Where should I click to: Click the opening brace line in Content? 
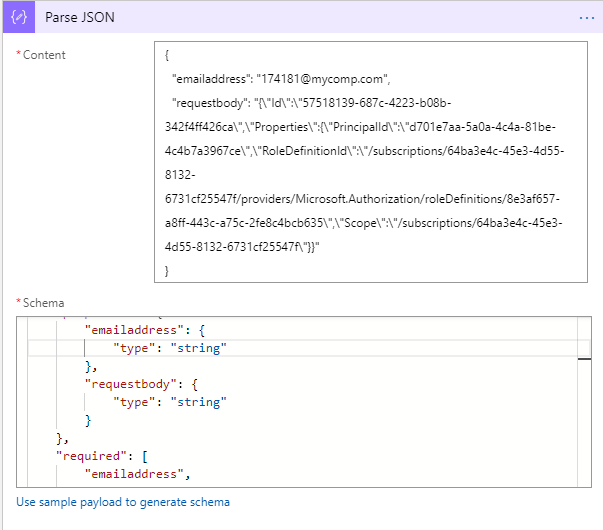pos(167,55)
